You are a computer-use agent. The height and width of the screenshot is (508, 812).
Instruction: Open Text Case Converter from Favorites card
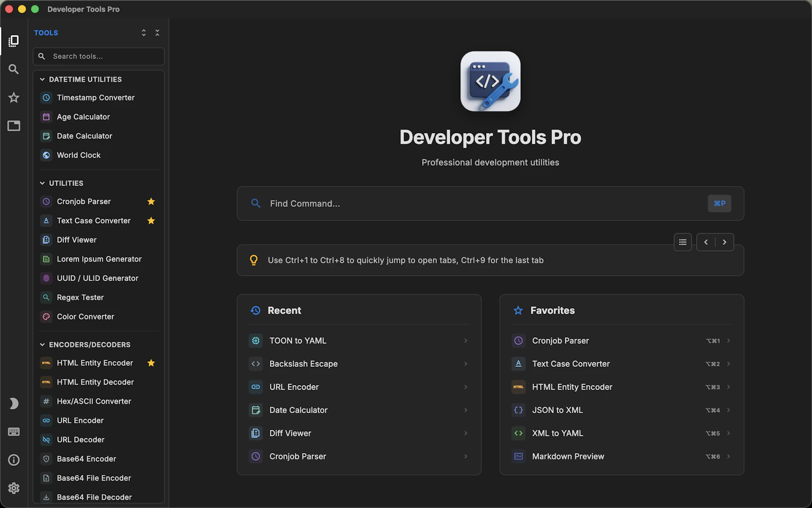(x=622, y=364)
